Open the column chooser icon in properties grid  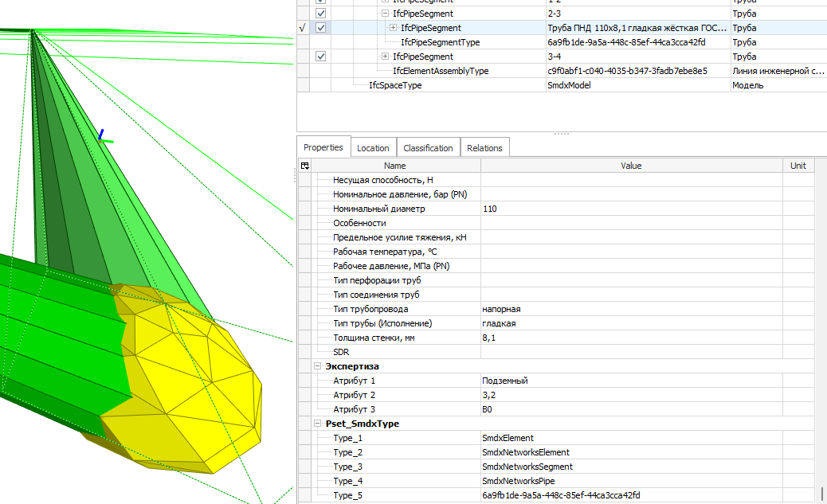(x=304, y=166)
